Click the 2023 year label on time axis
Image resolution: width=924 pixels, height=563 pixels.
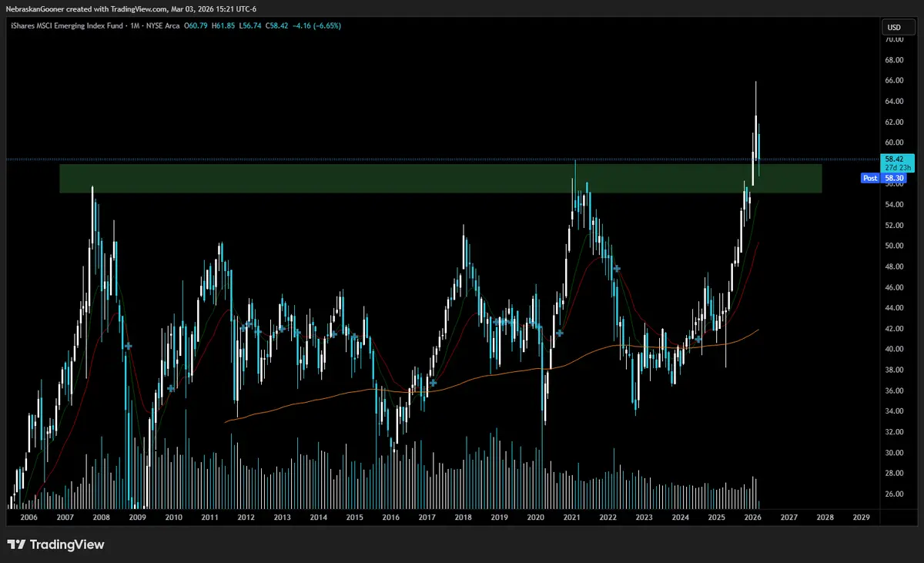(644, 518)
